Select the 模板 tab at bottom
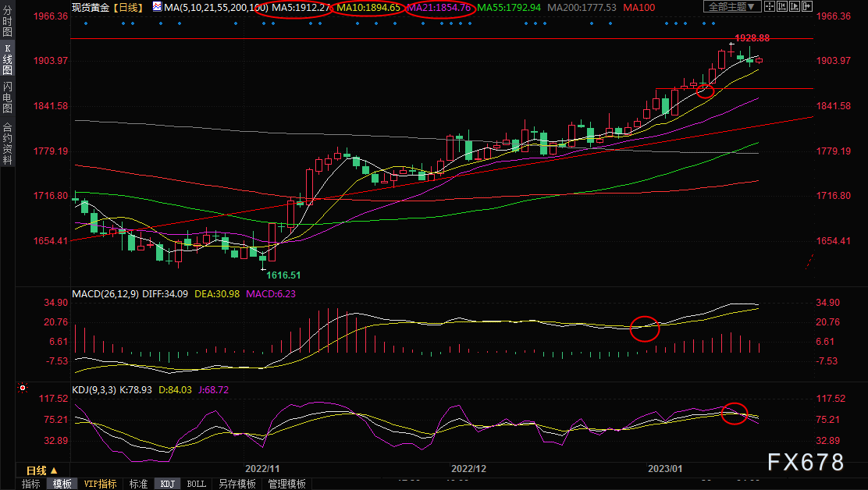 coord(62,484)
